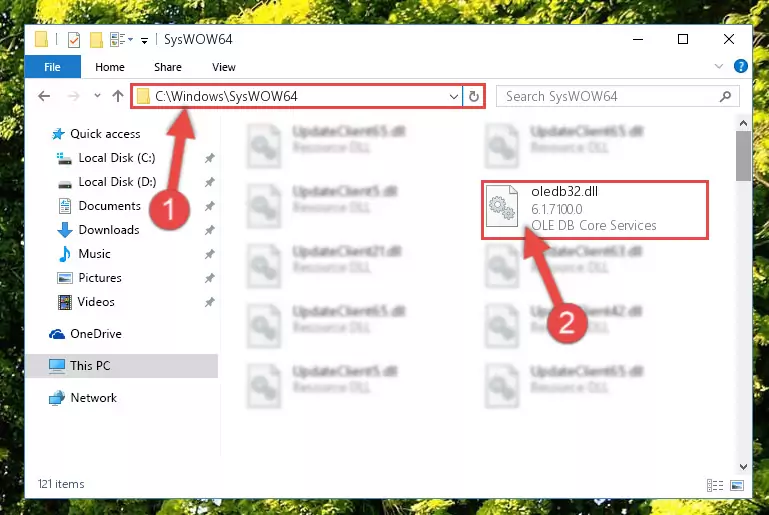Select Network in navigation pane

[93, 398]
